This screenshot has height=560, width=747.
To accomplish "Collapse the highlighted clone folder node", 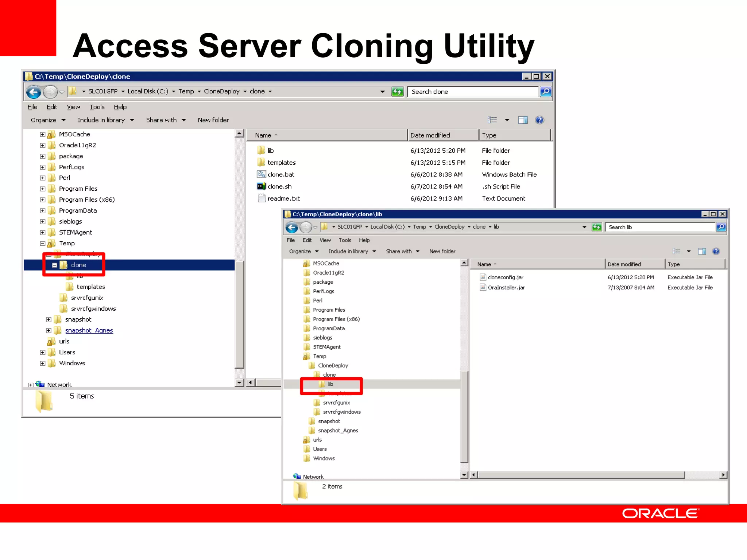I will 55,265.
